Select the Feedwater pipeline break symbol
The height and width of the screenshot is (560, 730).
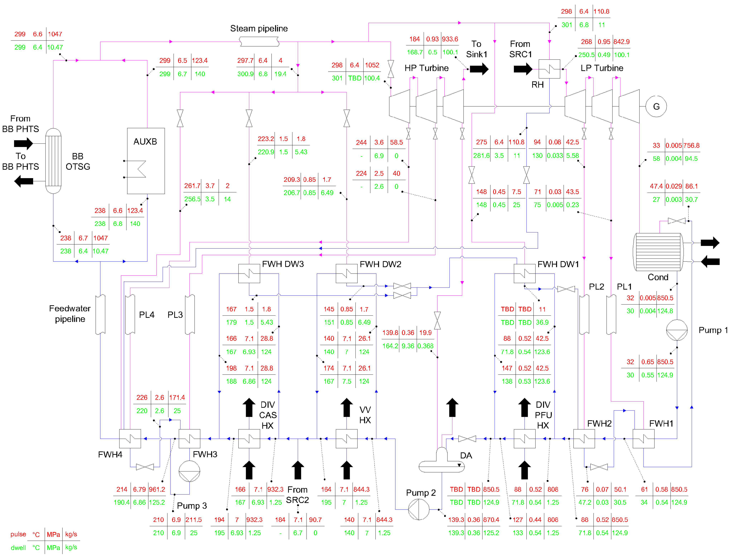(100, 314)
